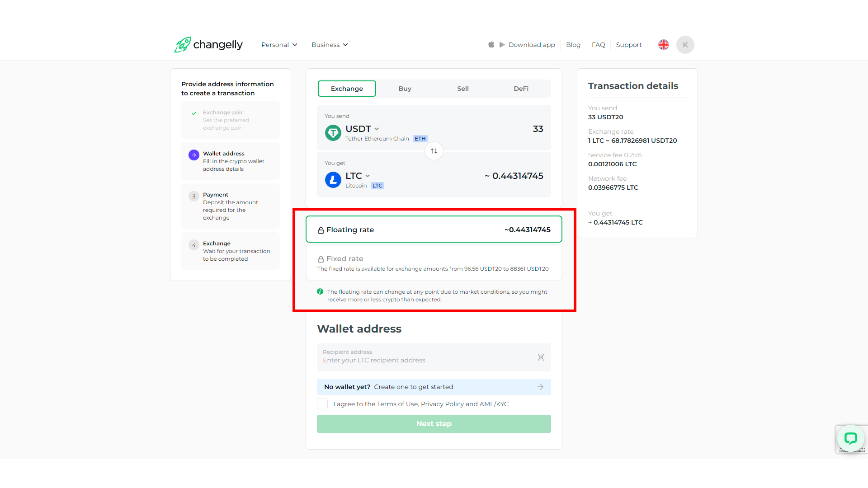Open the LTC currency dropdown
Image resolution: width=868 pixels, height=488 pixels.
[358, 176]
